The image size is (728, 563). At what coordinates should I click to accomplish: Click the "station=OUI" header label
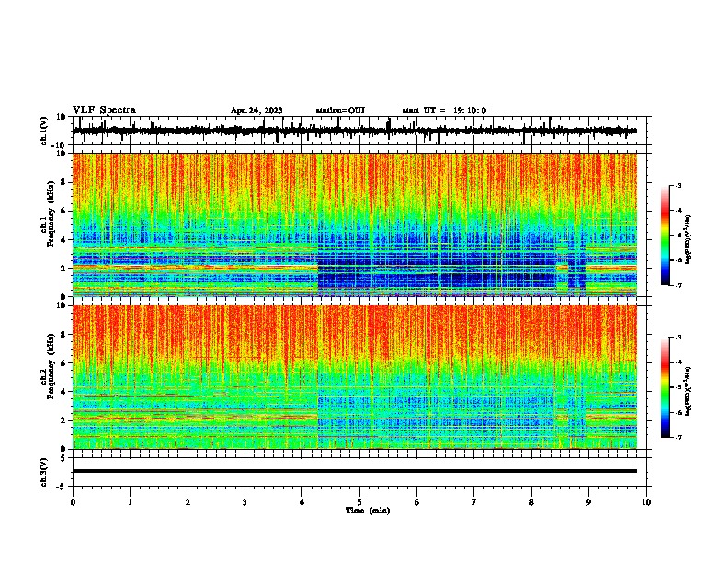click(x=340, y=110)
